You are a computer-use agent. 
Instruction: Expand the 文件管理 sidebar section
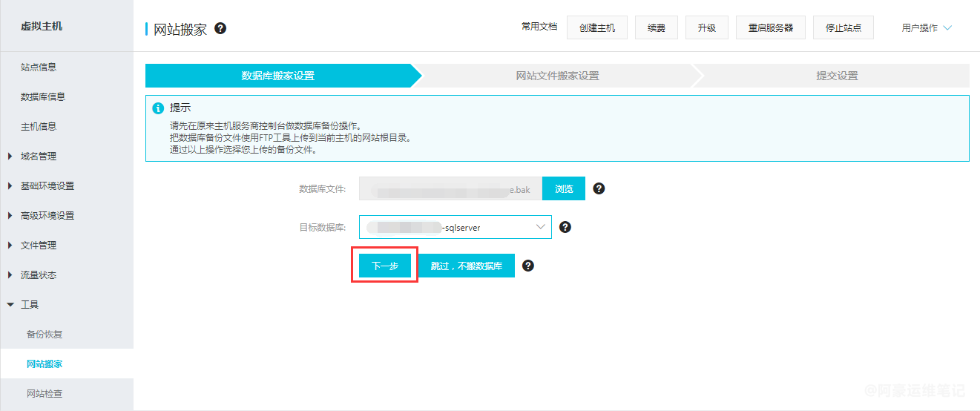pos(38,245)
